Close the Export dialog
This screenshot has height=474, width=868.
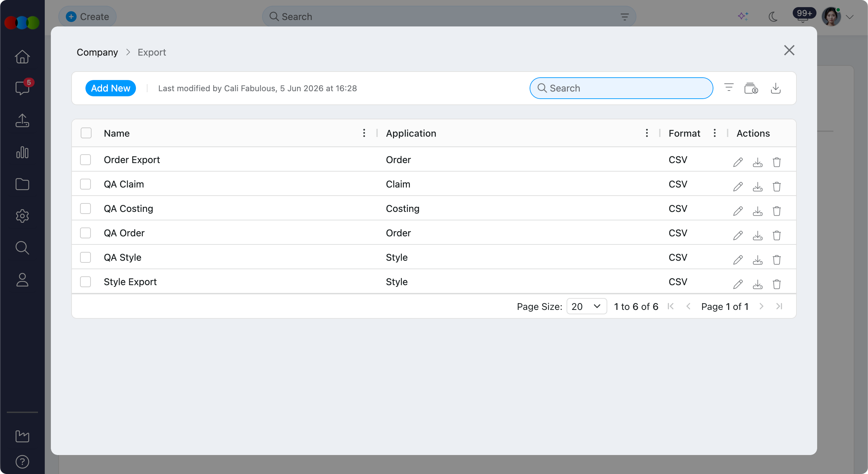tap(789, 50)
